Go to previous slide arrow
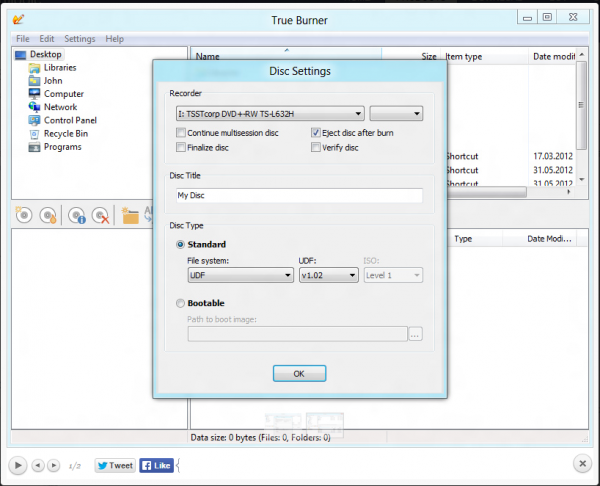Image resolution: width=600 pixels, height=486 pixels. (x=38, y=465)
